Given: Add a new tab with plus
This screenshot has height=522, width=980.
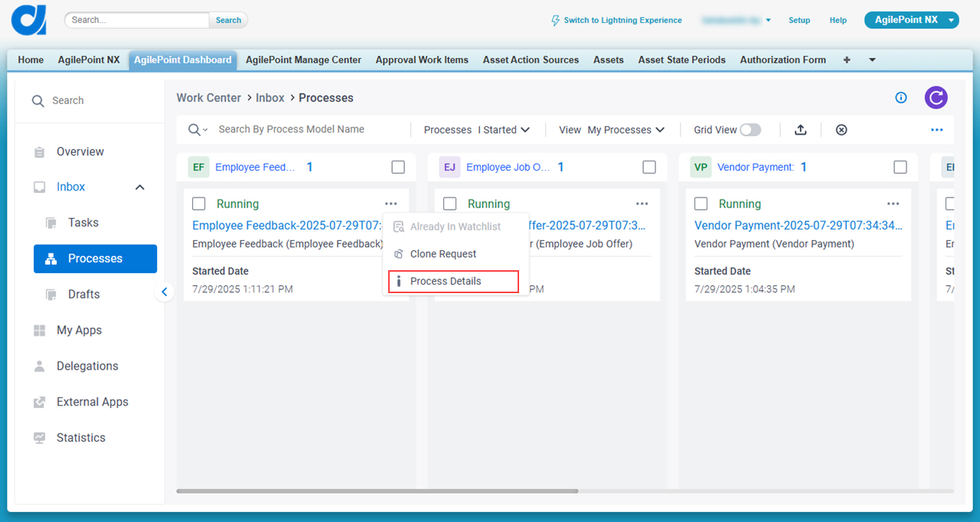Looking at the screenshot, I should tap(847, 60).
